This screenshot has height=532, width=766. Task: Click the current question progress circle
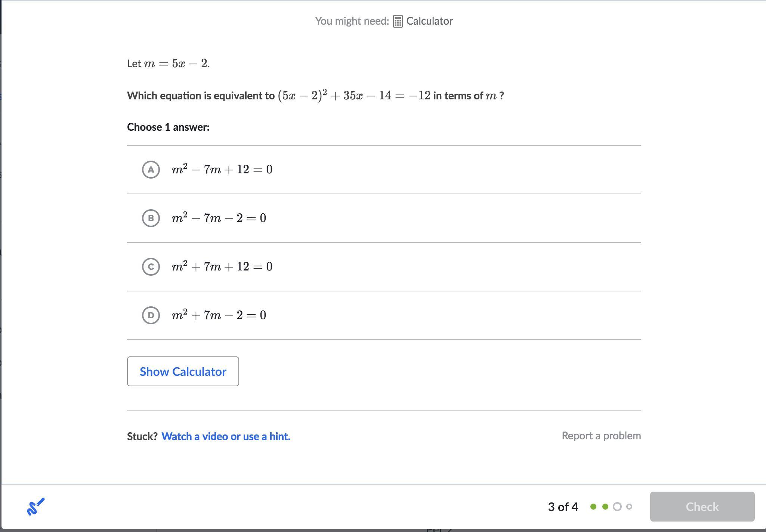tap(617, 507)
